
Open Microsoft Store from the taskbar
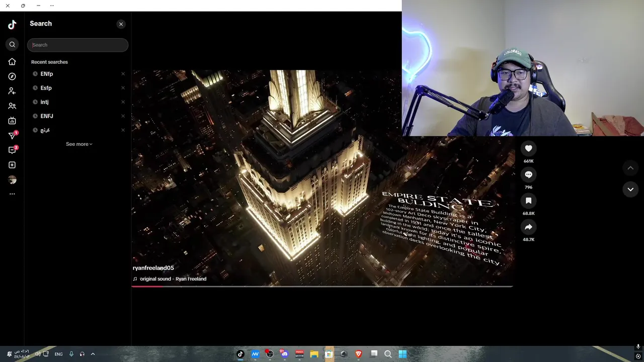pyautogui.click(x=329, y=354)
